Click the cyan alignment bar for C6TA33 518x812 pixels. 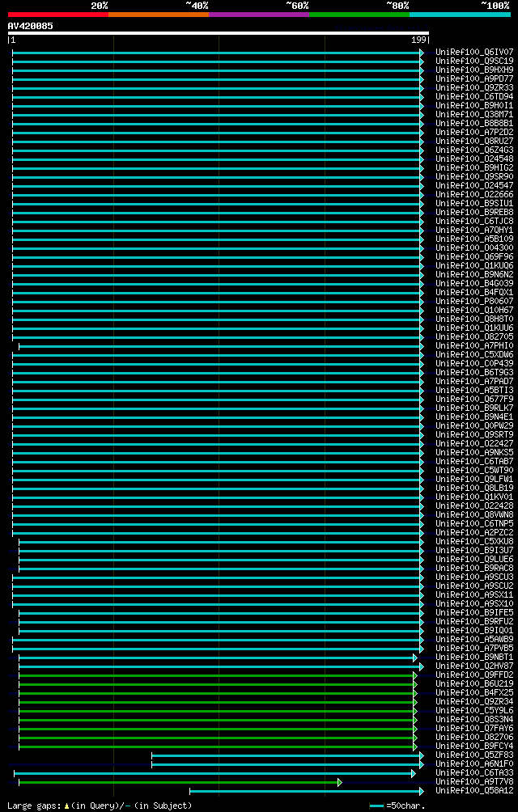coord(215,773)
